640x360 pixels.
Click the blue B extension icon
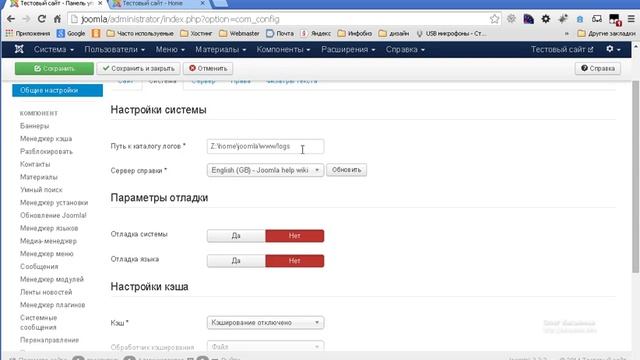pyautogui.click(x=580, y=19)
